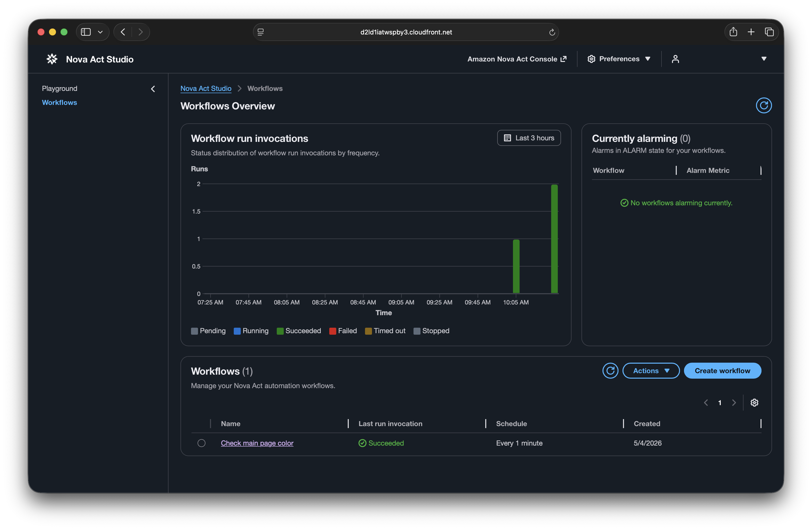812x530 pixels.
Task: Click the shorter green bar near 10:05 AM
Action: [x=516, y=266]
